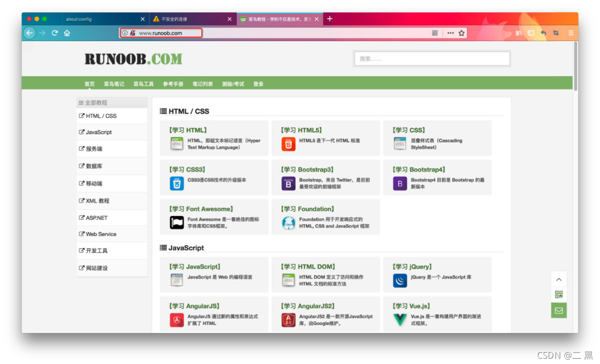Open 首页 in the green navigation bar

click(90, 84)
